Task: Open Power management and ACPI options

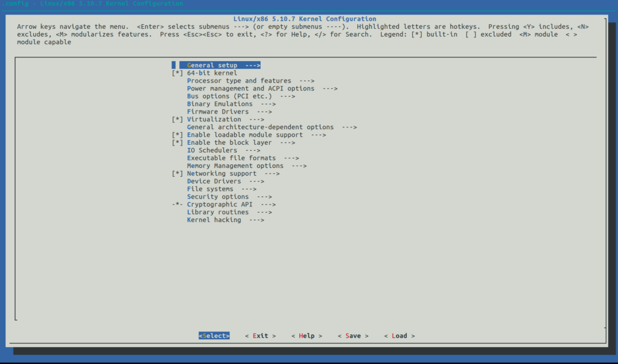Action: click(262, 88)
